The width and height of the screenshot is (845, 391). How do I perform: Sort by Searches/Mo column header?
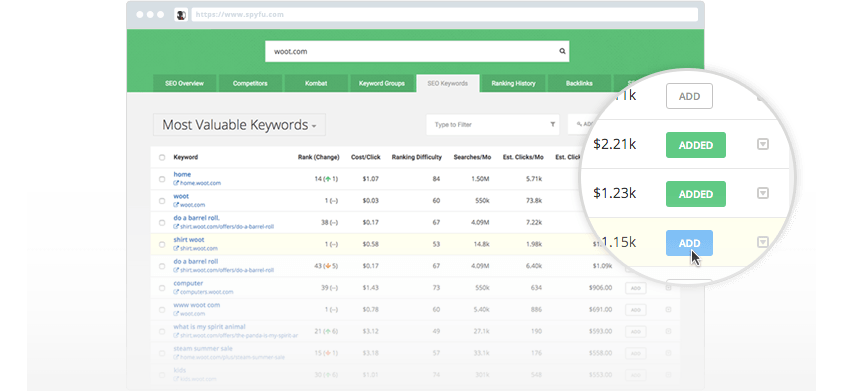[x=472, y=157]
